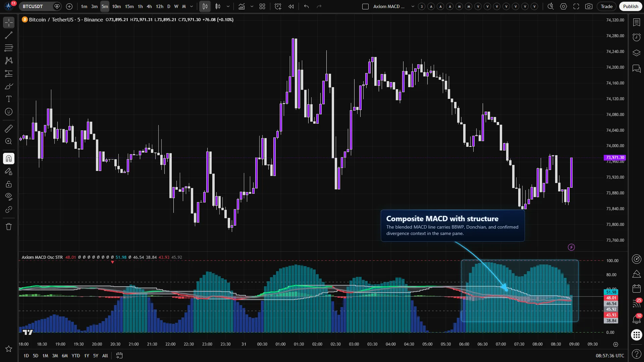Click the link drawings chain icon
This screenshot has width=644, height=362.
[x=9, y=209]
